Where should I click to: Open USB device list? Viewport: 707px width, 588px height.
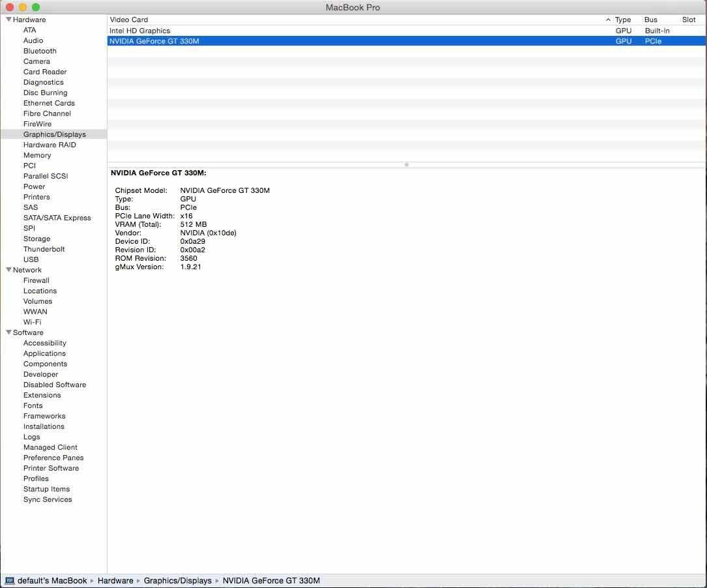31,259
